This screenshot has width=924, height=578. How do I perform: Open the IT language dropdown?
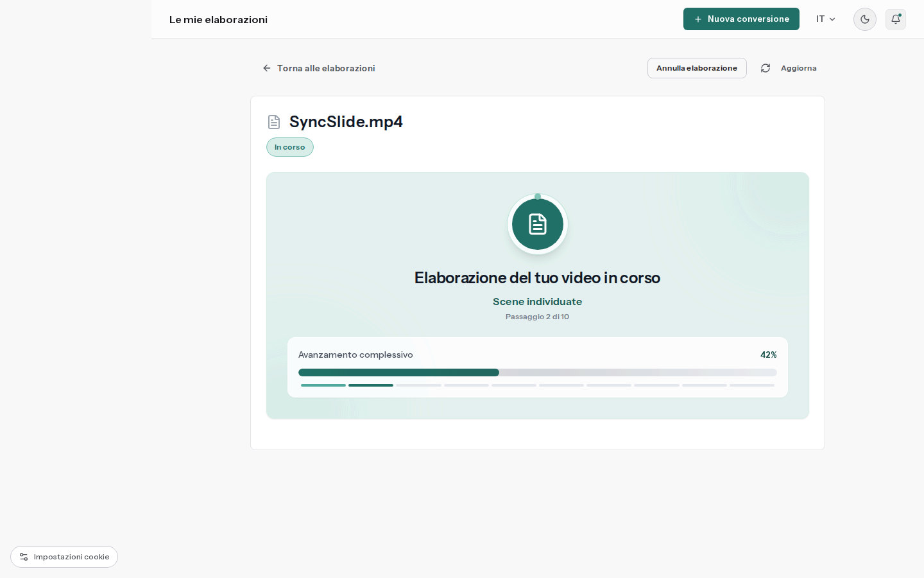pos(826,19)
